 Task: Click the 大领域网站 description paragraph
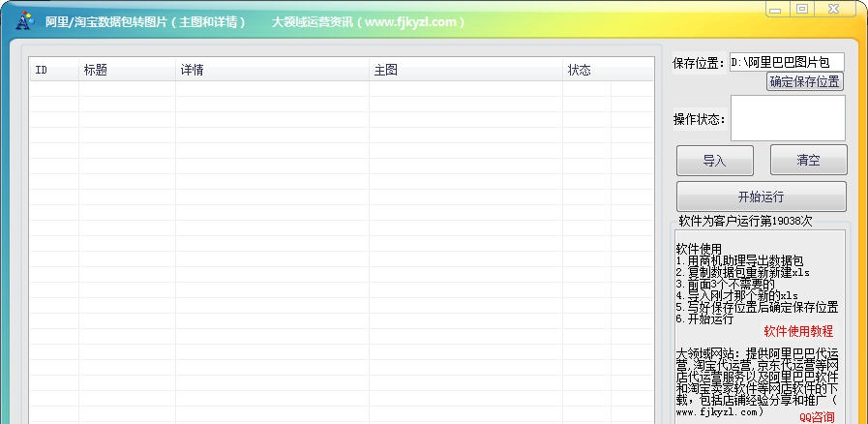758,382
